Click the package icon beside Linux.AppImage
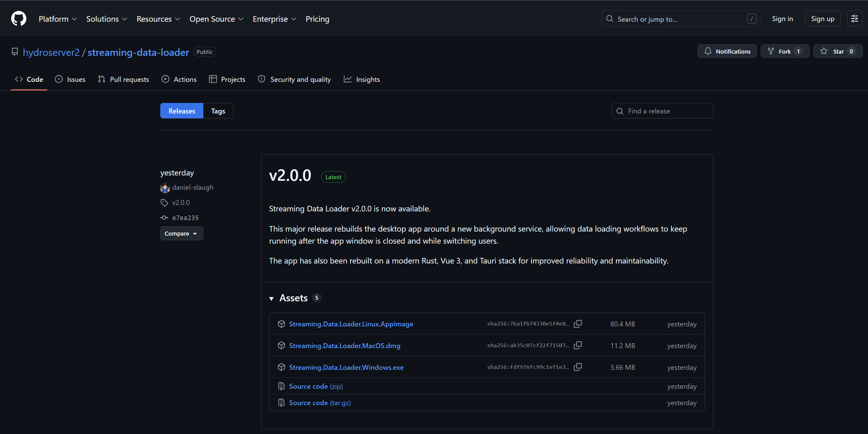This screenshot has width=868, height=434. 281,324
